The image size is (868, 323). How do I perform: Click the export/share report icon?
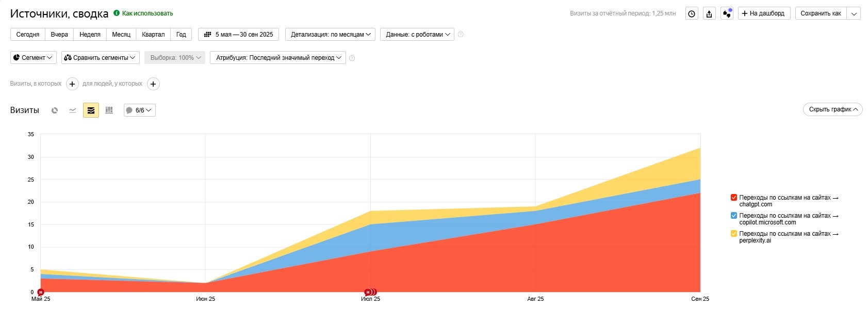(x=709, y=14)
